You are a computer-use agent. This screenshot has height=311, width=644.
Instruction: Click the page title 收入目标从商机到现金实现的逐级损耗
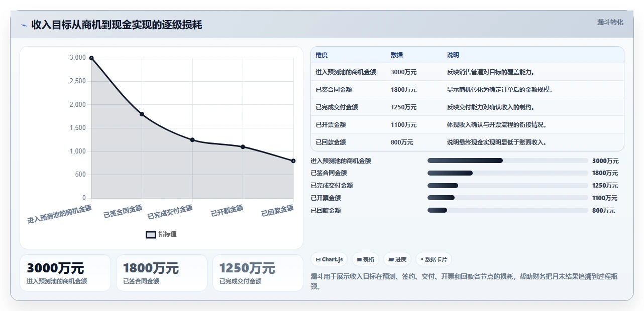point(117,25)
